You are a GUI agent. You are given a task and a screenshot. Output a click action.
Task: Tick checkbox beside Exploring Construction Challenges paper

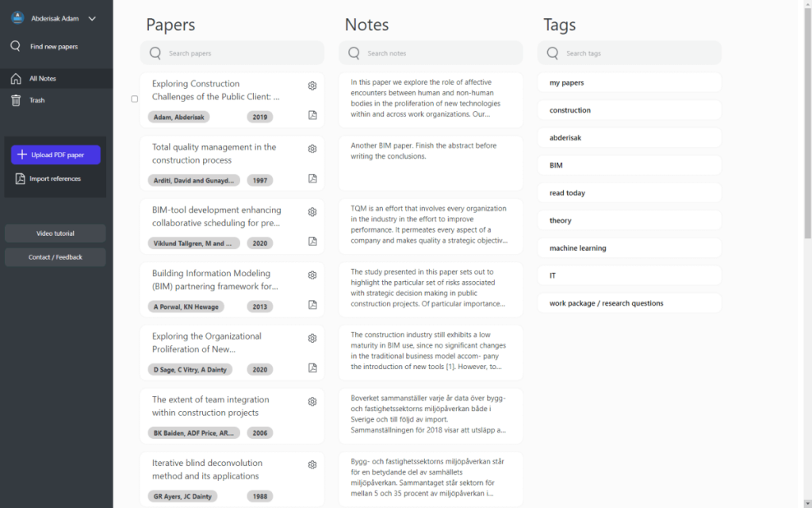coord(135,99)
